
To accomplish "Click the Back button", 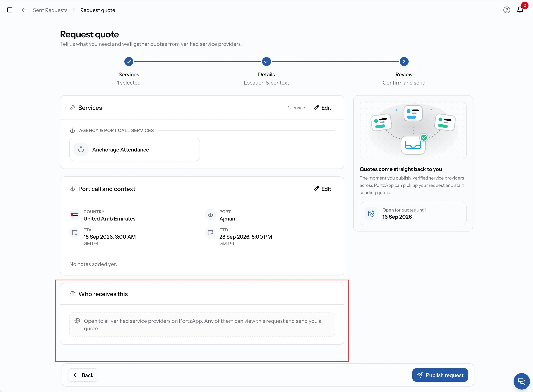I will pos(83,375).
